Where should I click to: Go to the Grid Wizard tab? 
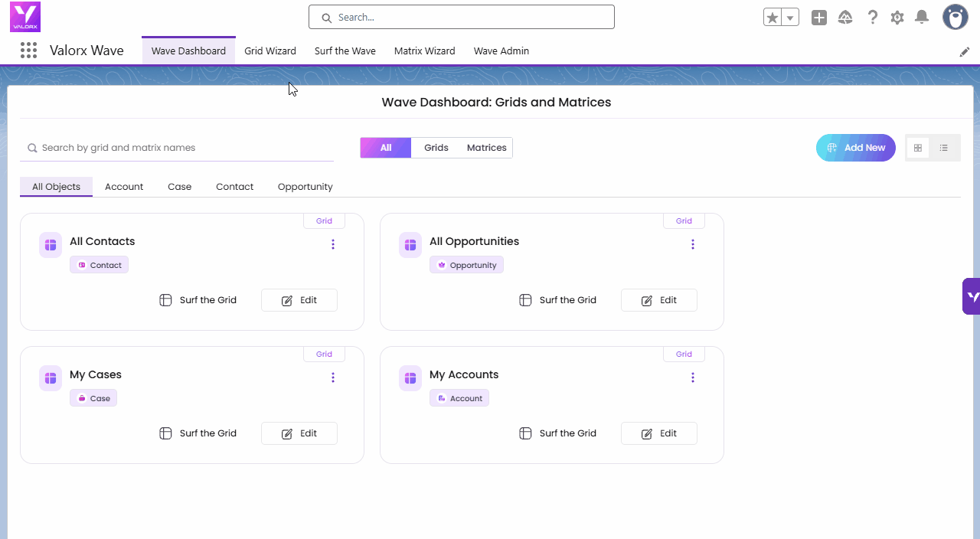pos(270,51)
